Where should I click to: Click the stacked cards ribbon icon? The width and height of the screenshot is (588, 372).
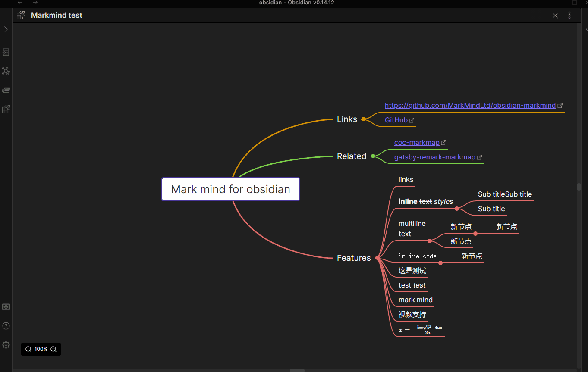point(6,90)
